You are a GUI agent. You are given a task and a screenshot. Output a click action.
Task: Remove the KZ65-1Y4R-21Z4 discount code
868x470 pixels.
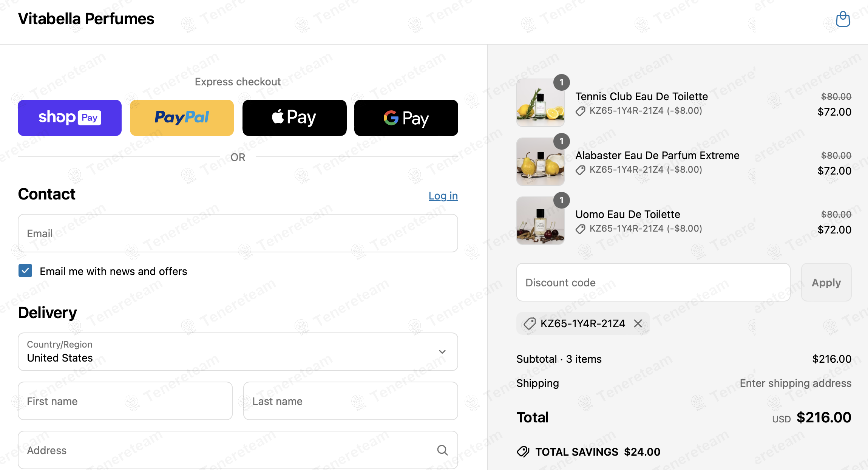pos(638,323)
